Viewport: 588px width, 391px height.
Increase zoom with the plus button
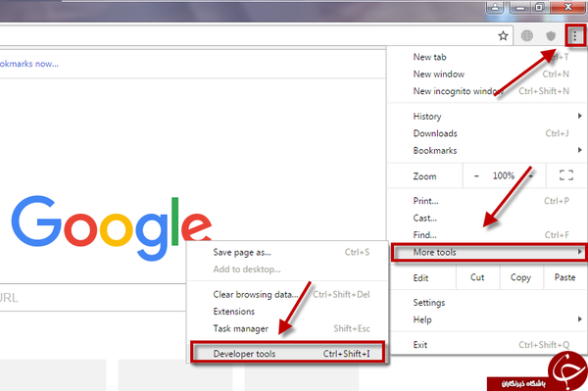(531, 175)
